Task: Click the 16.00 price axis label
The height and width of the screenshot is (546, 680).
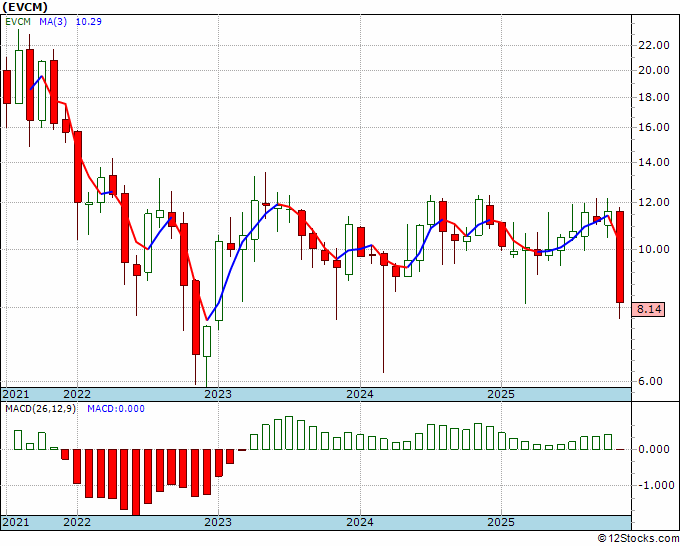Action: [x=654, y=127]
